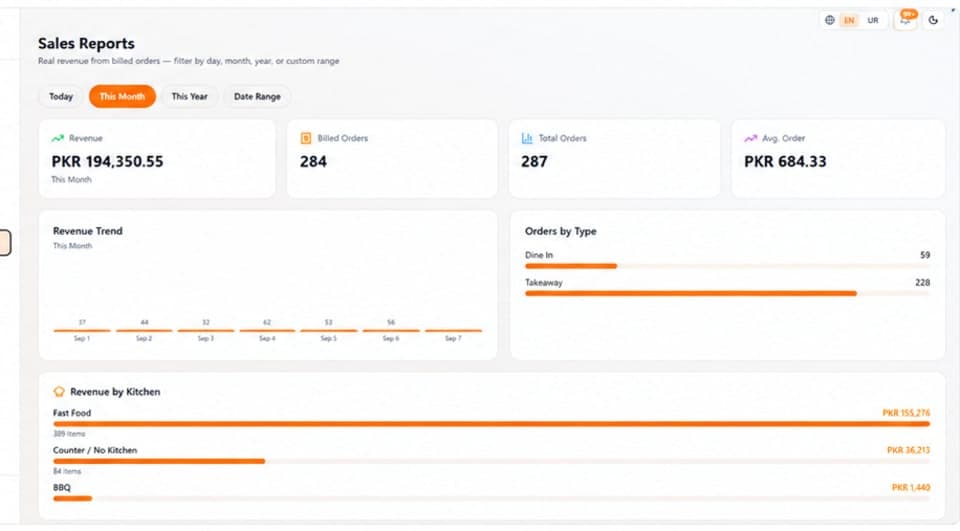This screenshot has height=531, width=960.
Task: Toggle dark mode moon icon
Action: [x=933, y=20]
